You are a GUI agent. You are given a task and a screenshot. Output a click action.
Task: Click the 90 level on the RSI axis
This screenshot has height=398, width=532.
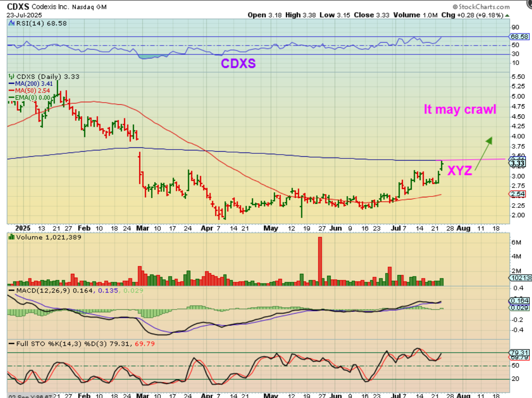point(515,28)
